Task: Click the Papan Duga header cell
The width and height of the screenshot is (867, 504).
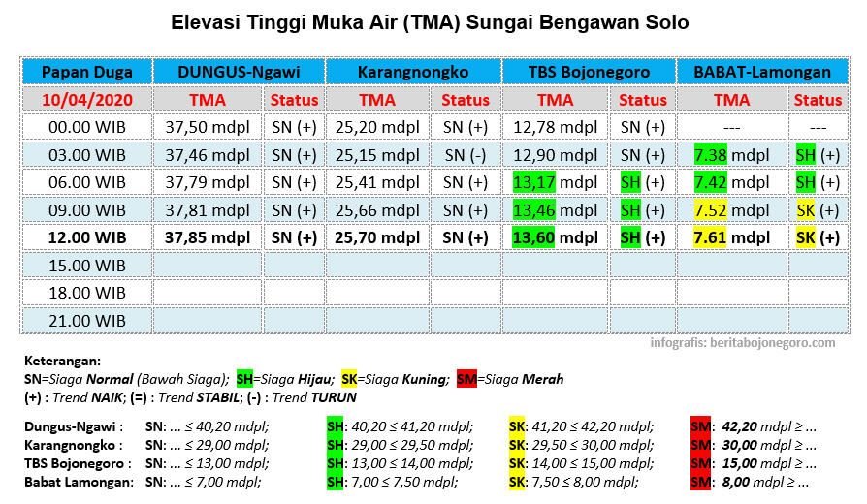Action: tap(85, 72)
